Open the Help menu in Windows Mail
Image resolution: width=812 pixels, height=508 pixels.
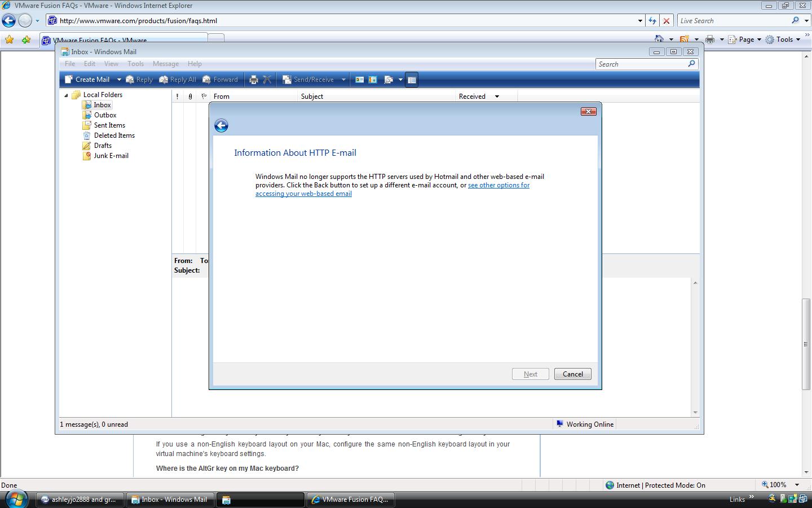[195, 64]
